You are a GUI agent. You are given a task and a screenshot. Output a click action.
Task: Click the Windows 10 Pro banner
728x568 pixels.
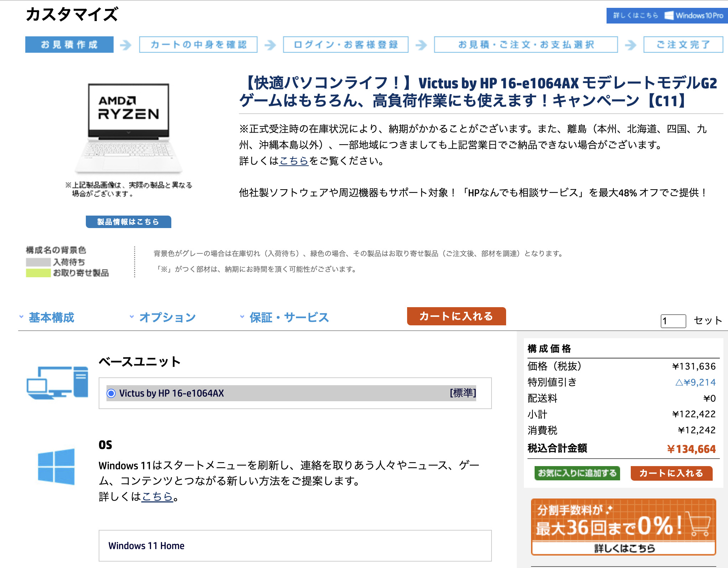pyautogui.click(x=667, y=16)
